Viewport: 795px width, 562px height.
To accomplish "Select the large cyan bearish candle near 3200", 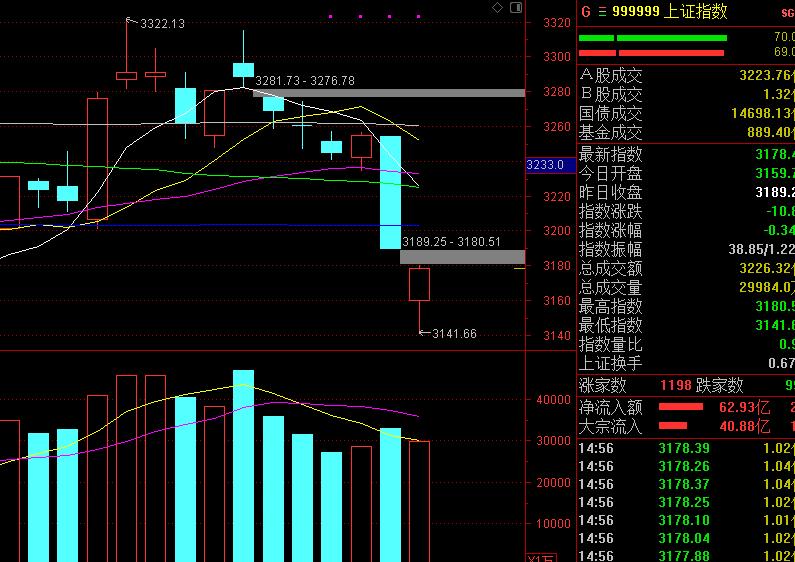I will 390,192.
